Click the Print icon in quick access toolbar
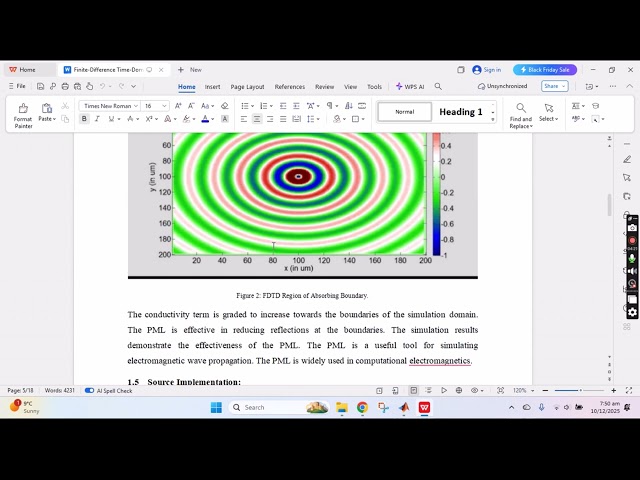This screenshot has width=640, height=480. point(65,86)
